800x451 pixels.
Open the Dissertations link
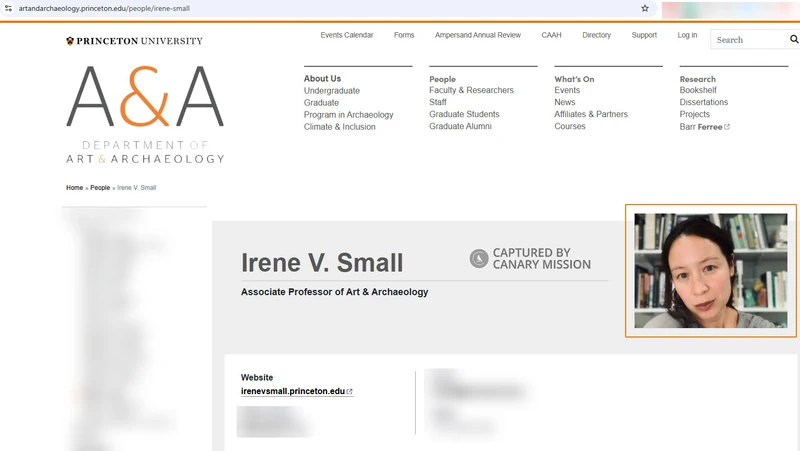[704, 102]
